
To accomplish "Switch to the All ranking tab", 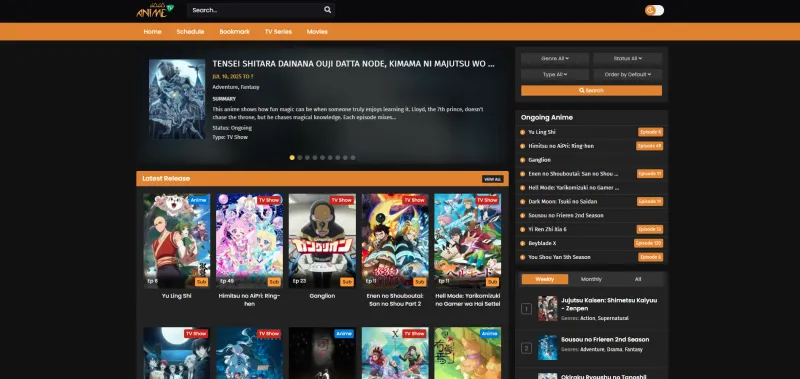I will pos(638,279).
